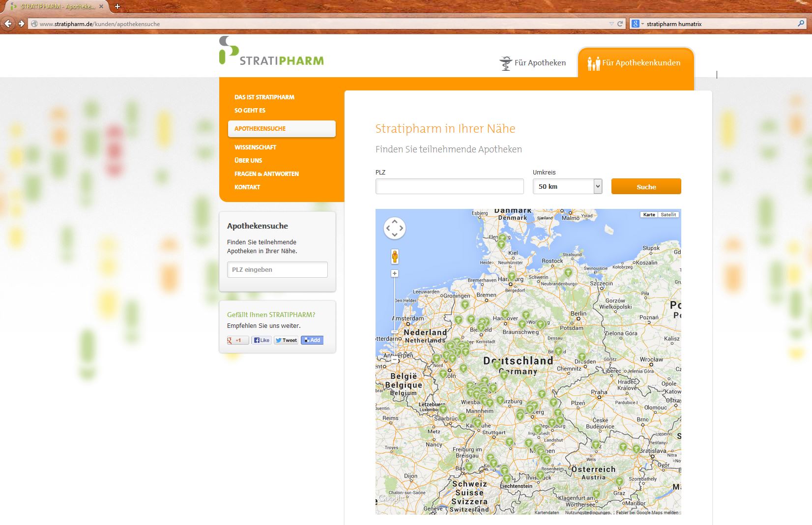Click the Stratipharm in Ihrer Nähe heading
The image size is (812, 525).
click(445, 129)
